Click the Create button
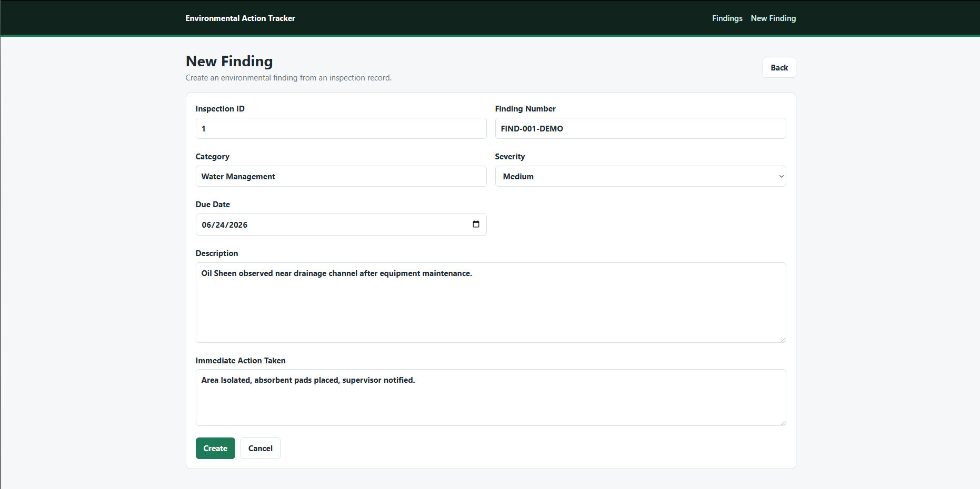 tap(215, 449)
